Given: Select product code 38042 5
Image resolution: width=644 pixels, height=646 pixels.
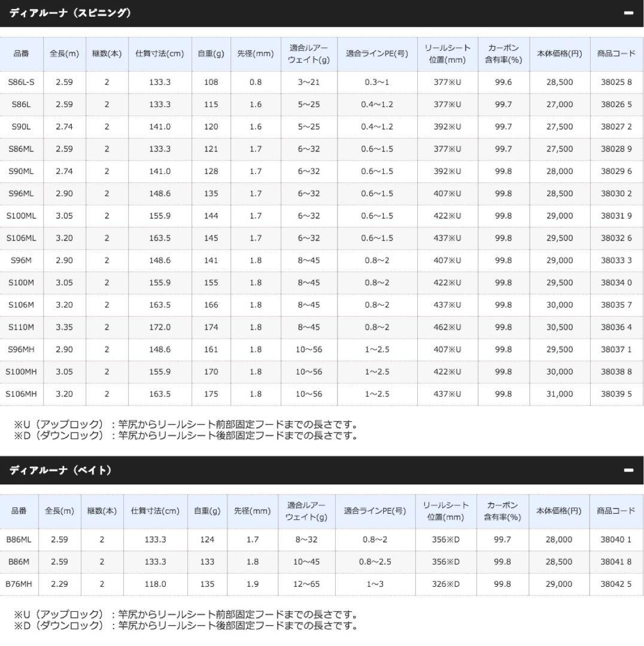Looking at the screenshot, I should click(x=616, y=584).
